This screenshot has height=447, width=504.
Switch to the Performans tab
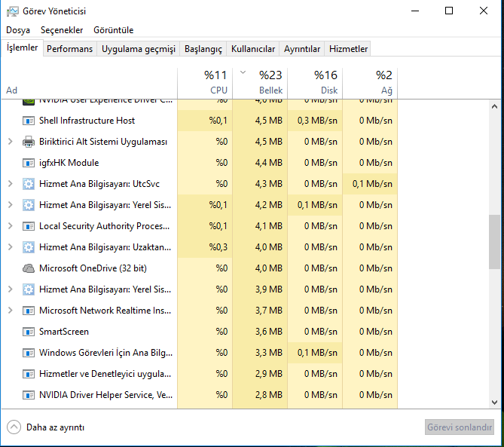click(70, 49)
